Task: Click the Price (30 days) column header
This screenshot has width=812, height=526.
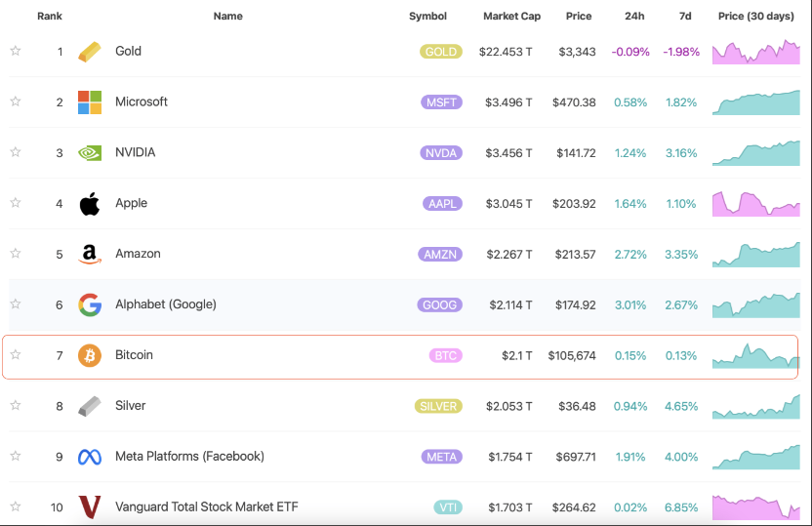Action: click(x=756, y=16)
